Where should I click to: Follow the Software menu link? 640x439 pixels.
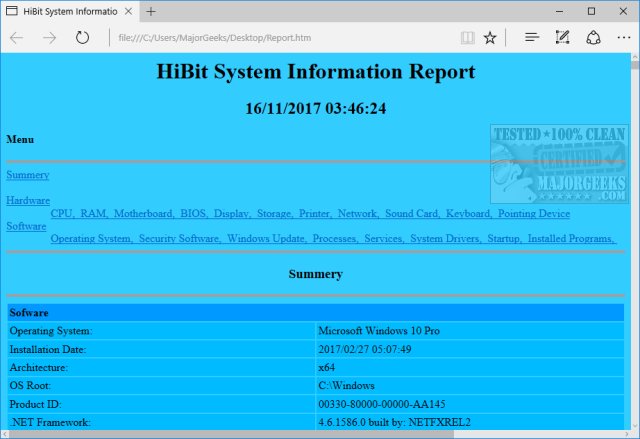pos(26,226)
